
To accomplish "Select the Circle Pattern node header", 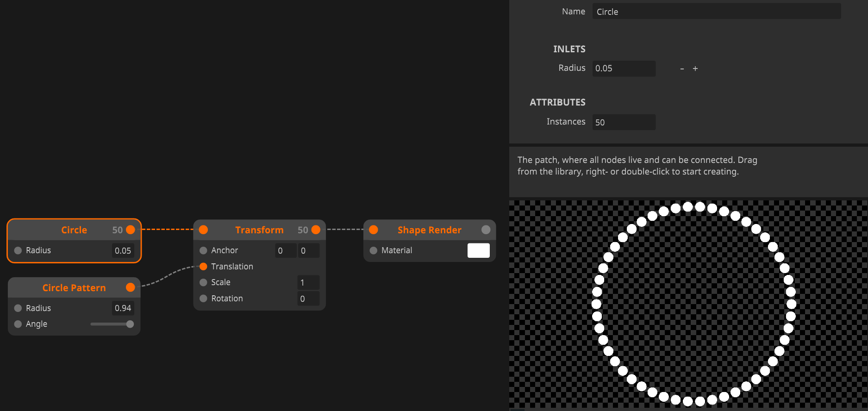I will (74, 287).
